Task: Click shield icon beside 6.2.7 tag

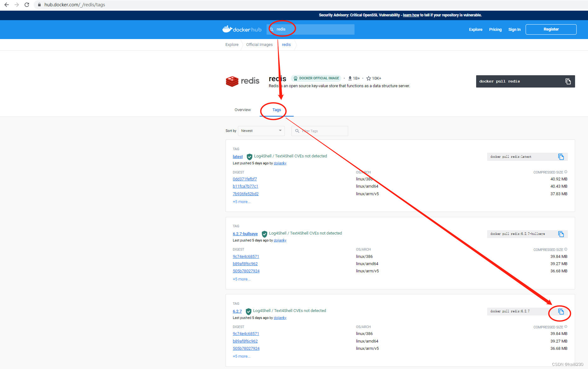Action: point(248,311)
